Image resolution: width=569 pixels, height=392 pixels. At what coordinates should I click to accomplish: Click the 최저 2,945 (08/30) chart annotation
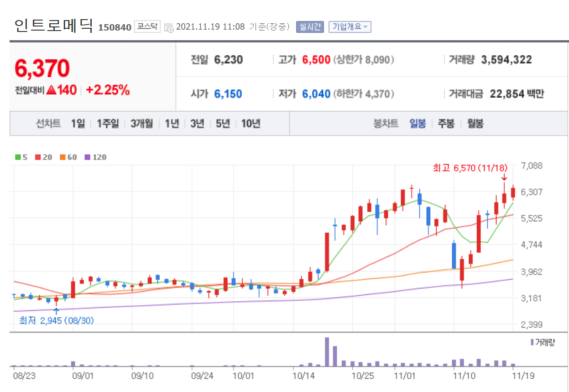click(x=56, y=321)
